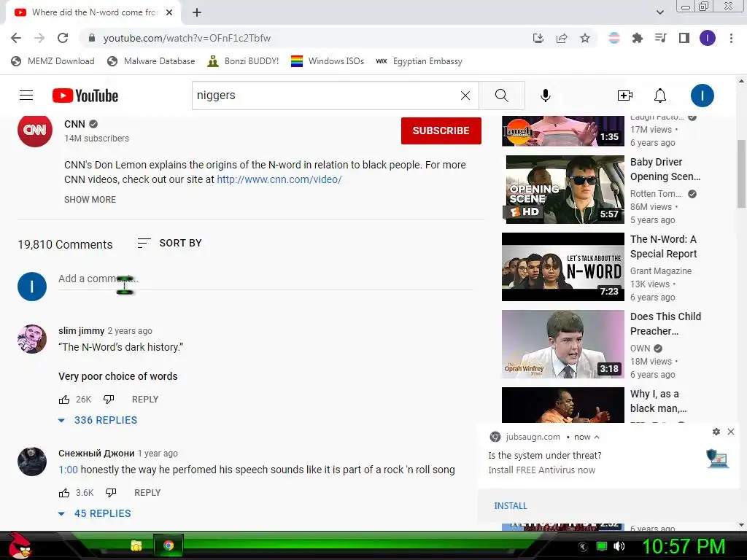Image resolution: width=747 pixels, height=560 pixels.
Task: Like the Снежный Джони comment
Action: pyautogui.click(x=64, y=493)
